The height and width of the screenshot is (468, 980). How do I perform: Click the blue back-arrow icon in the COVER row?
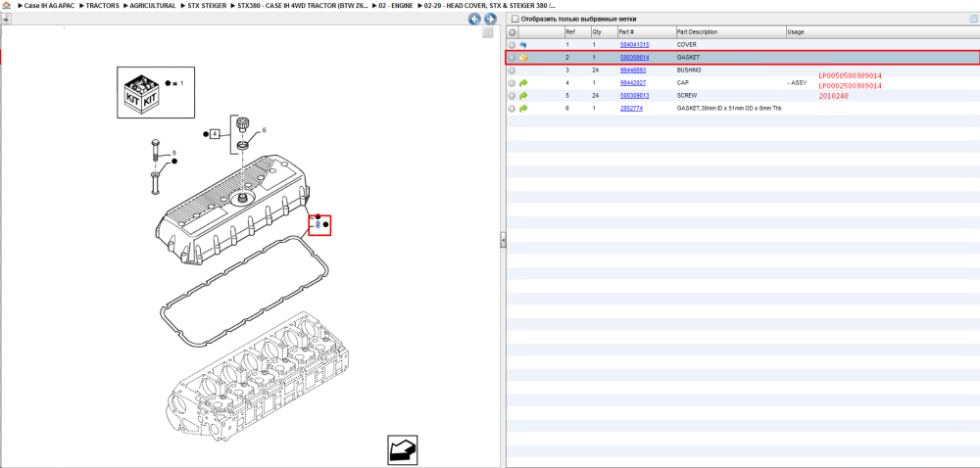(x=523, y=45)
